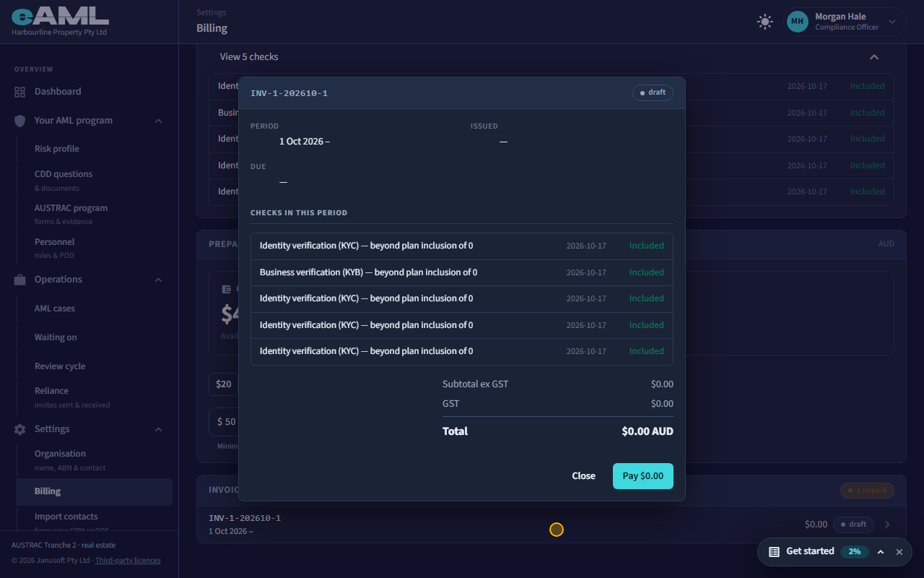Screen dimensions: 924x578
Task: Expand the Get started panel caret
Action: click(x=881, y=552)
